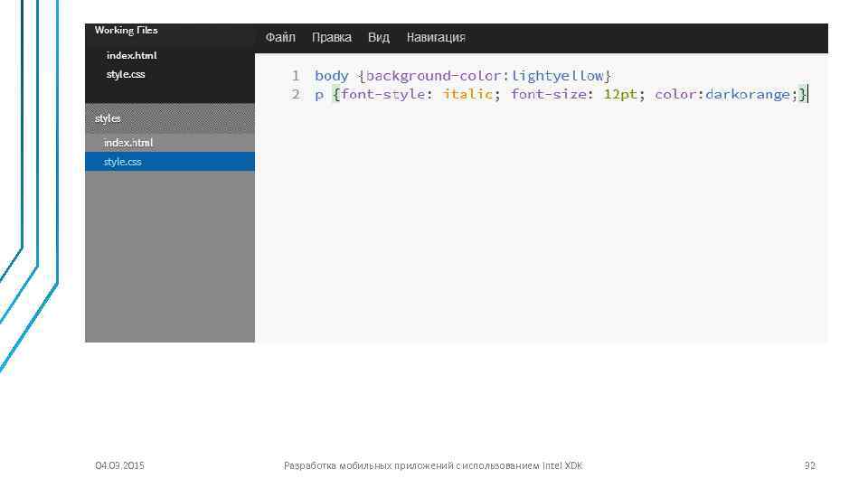868x488 pixels.
Task: Click 12pt value in code
Action: [620, 95]
